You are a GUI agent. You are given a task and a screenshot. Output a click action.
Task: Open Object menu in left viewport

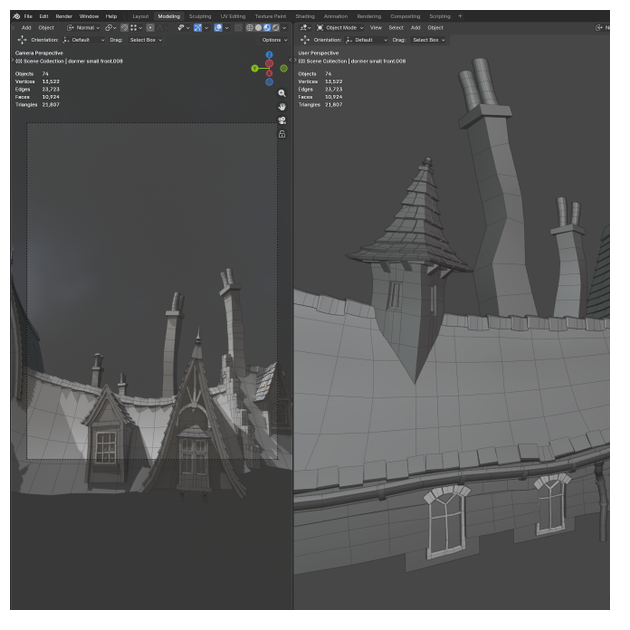(46, 28)
